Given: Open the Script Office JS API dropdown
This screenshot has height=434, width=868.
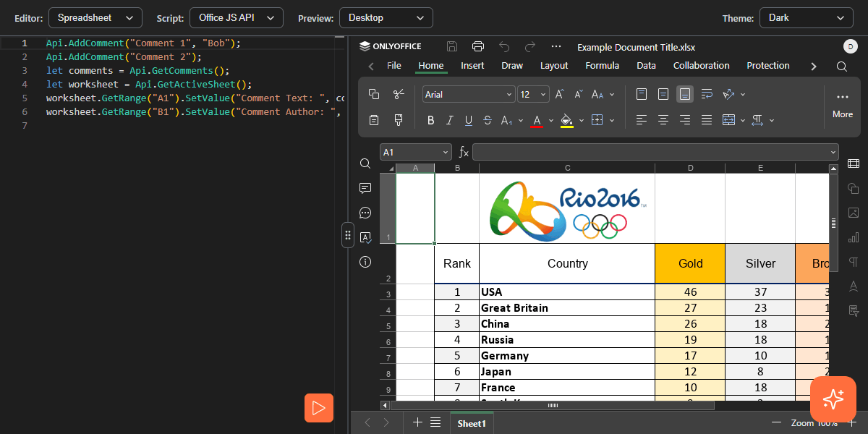Looking at the screenshot, I should [x=236, y=17].
